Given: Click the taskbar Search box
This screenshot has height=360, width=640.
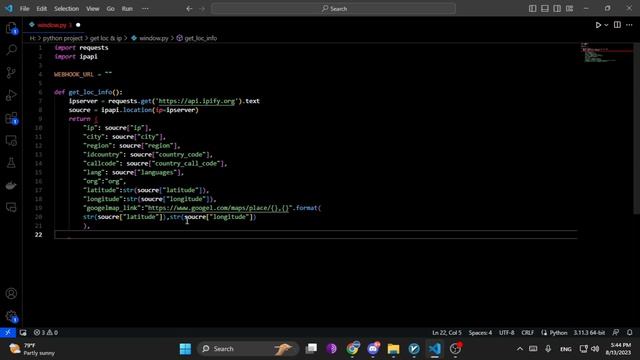Looking at the screenshot, I should pyautogui.click(x=248, y=349).
